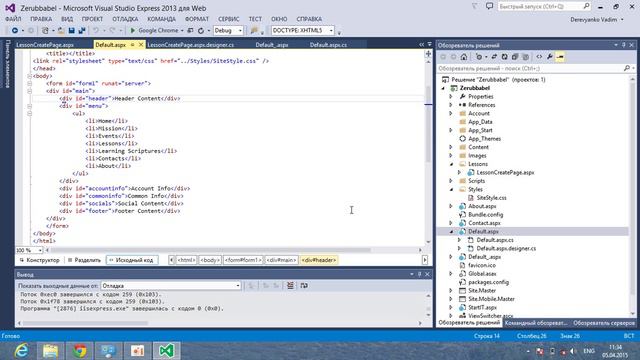Click the notifications flag in the title bar
The image size is (640, 360).
click(475, 7)
